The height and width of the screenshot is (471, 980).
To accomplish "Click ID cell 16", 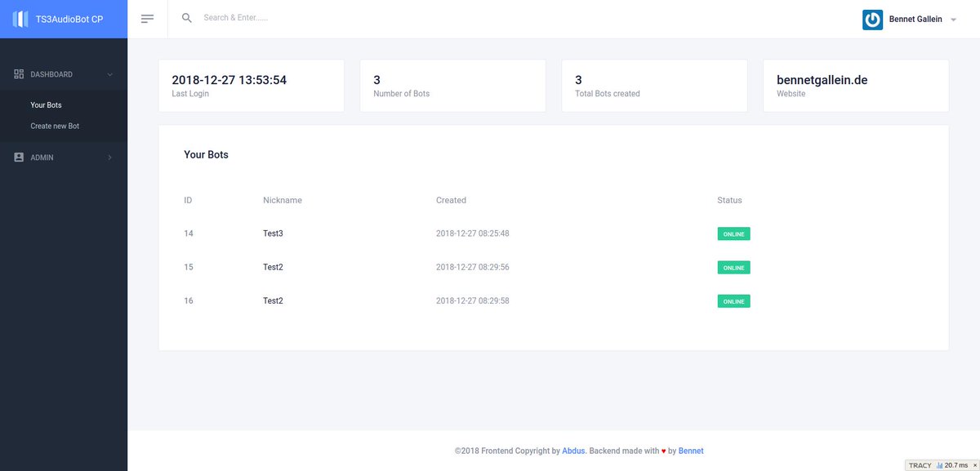I will point(189,300).
